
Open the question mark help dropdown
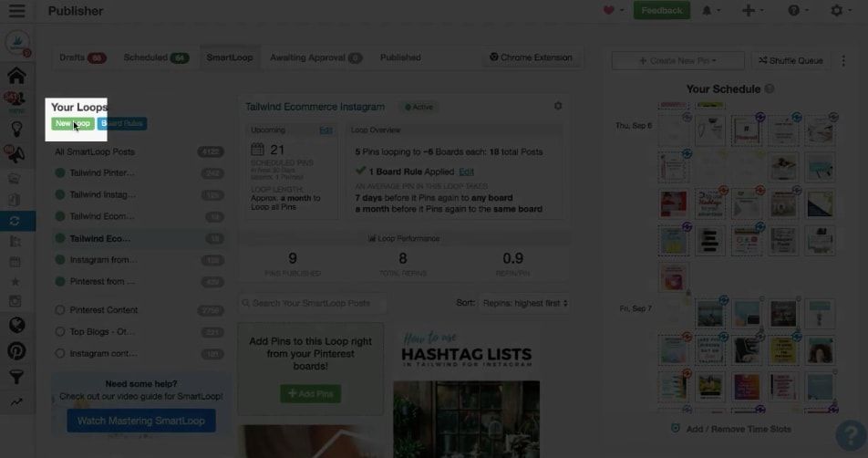tap(798, 10)
